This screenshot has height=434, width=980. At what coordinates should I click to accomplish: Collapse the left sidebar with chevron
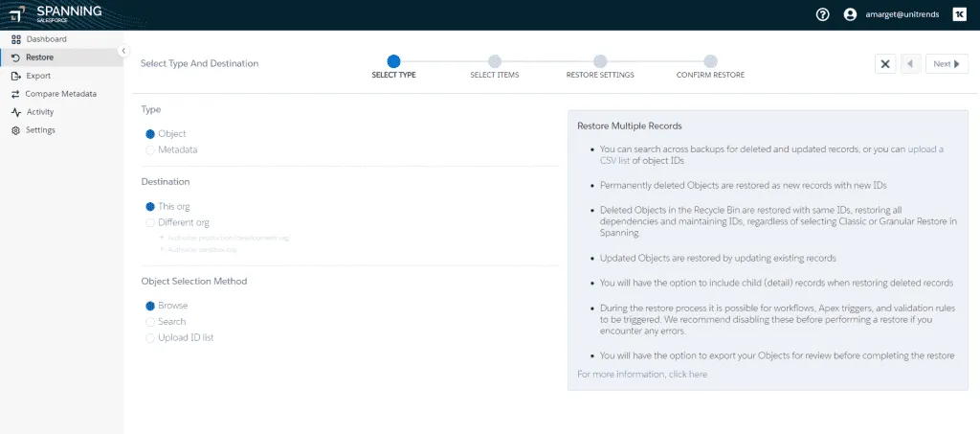click(123, 51)
